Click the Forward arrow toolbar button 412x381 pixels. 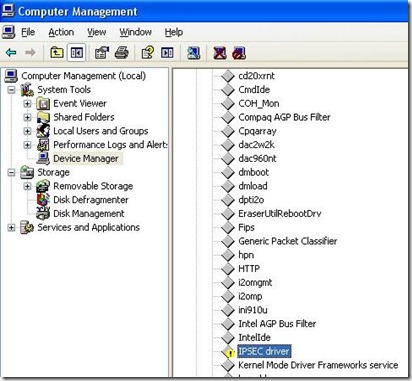point(30,53)
